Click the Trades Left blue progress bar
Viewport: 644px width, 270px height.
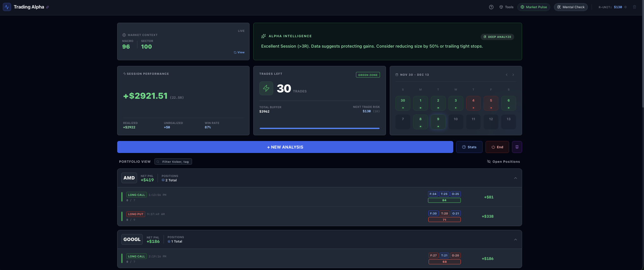(319, 128)
